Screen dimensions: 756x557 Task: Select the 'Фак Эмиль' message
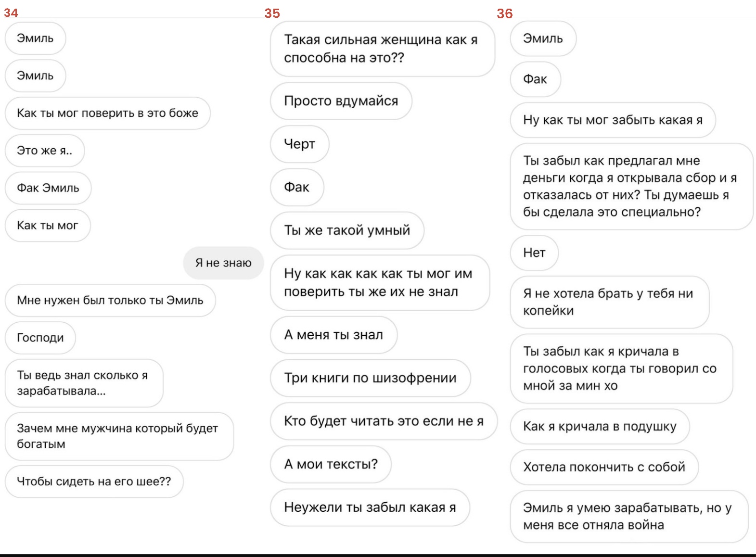click(x=48, y=188)
